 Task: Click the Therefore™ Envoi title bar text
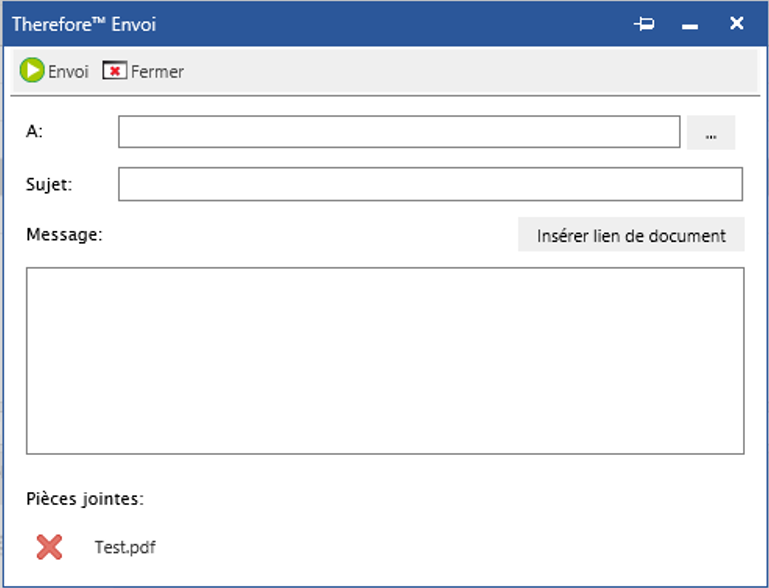point(84,24)
